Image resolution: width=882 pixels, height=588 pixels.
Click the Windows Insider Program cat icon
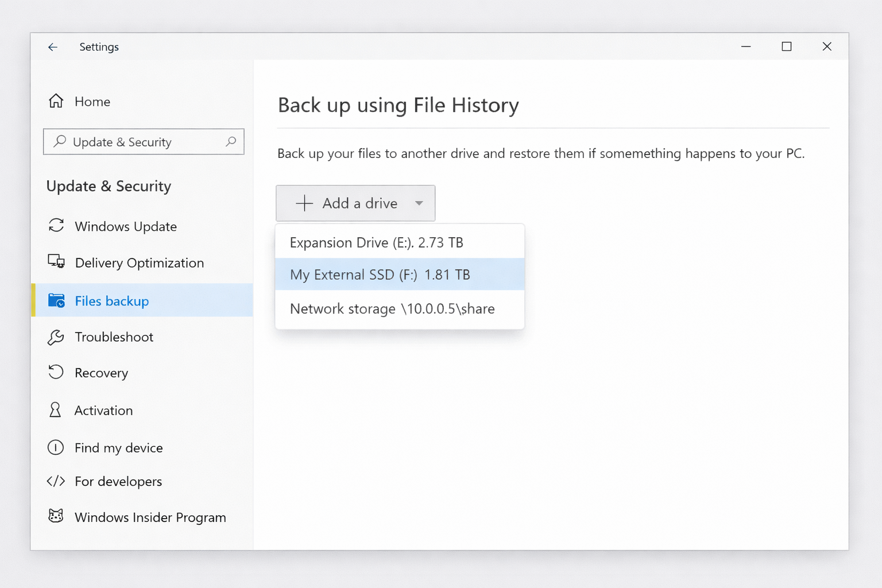[56, 516]
